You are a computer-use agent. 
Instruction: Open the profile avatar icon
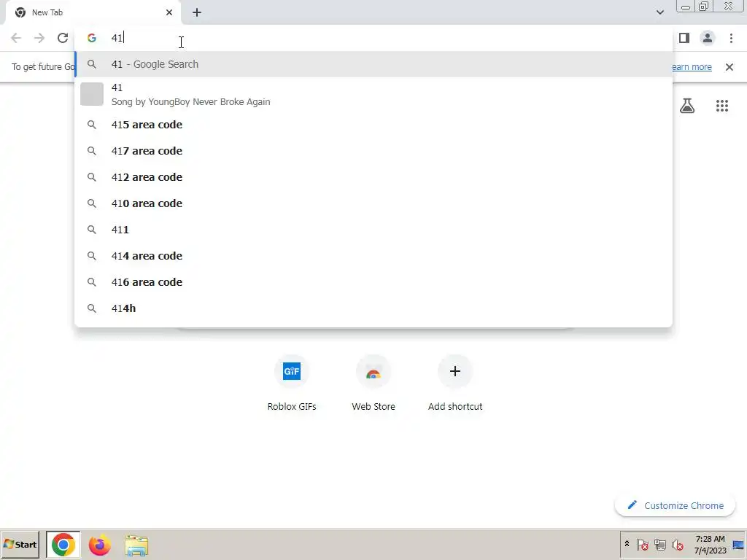(x=708, y=38)
